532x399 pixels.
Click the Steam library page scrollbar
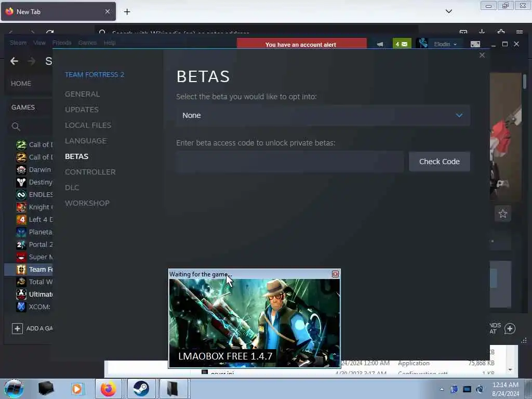(525, 82)
